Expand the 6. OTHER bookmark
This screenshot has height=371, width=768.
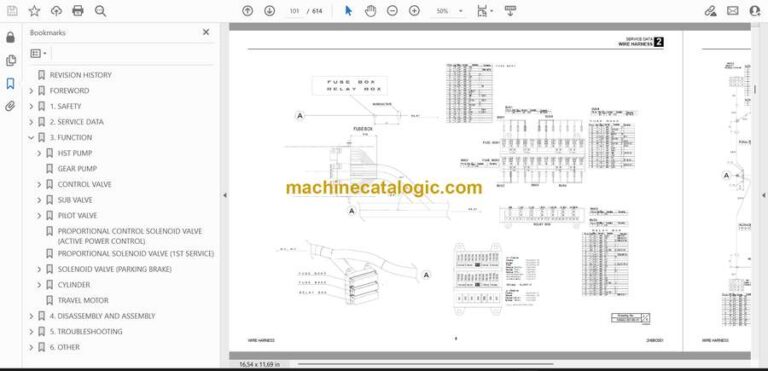coord(31,347)
